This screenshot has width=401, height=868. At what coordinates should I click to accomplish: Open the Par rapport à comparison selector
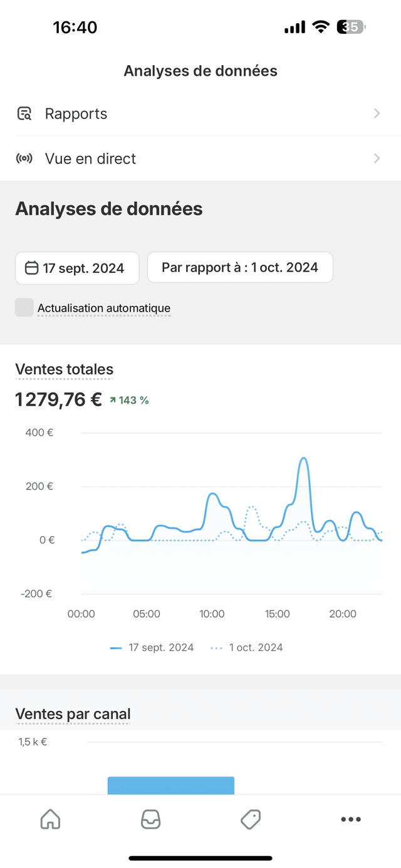[x=240, y=267]
